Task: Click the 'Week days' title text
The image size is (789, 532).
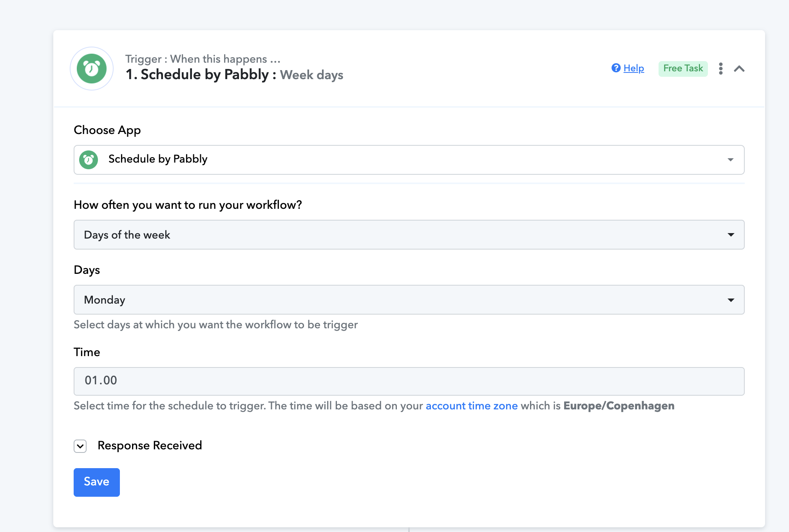Action: click(x=311, y=75)
